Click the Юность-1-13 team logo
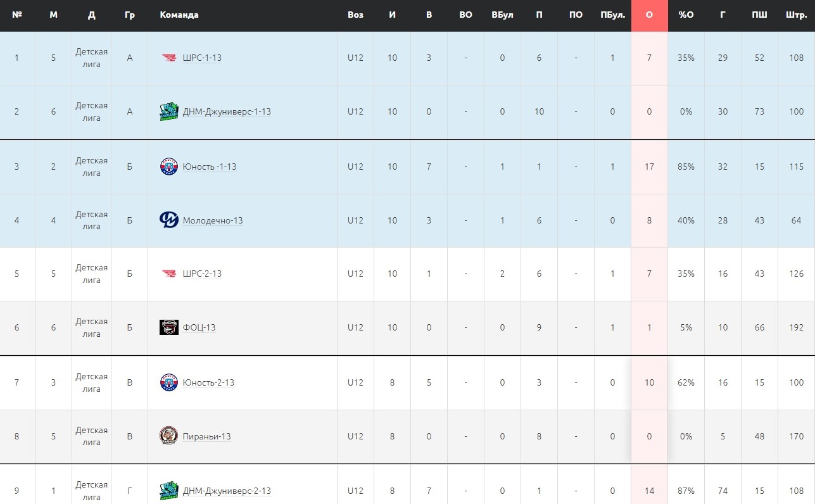815x504 pixels. (x=169, y=167)
